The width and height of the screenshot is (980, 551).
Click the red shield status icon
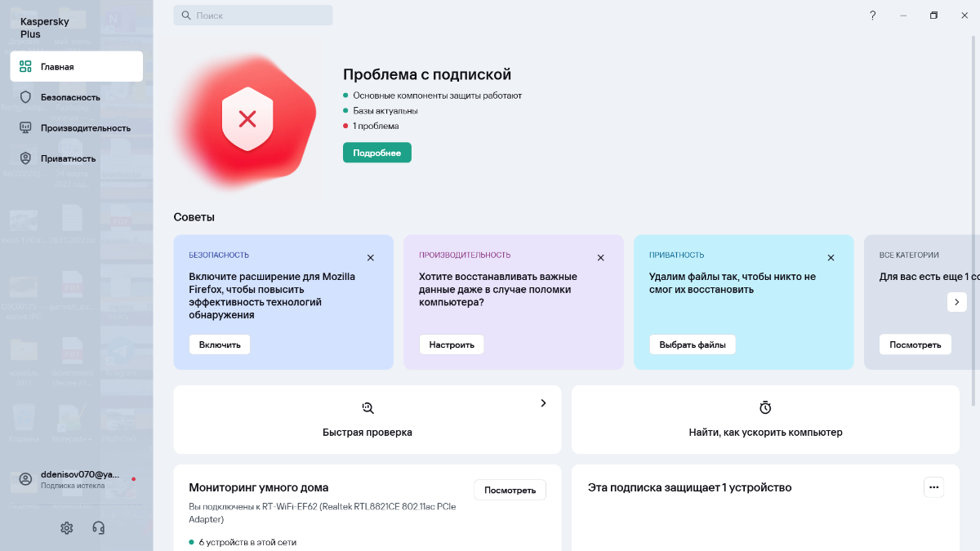(247, 120)
